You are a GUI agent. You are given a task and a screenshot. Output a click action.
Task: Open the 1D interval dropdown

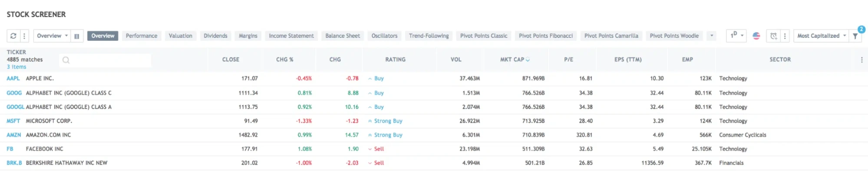coord(736,35)
